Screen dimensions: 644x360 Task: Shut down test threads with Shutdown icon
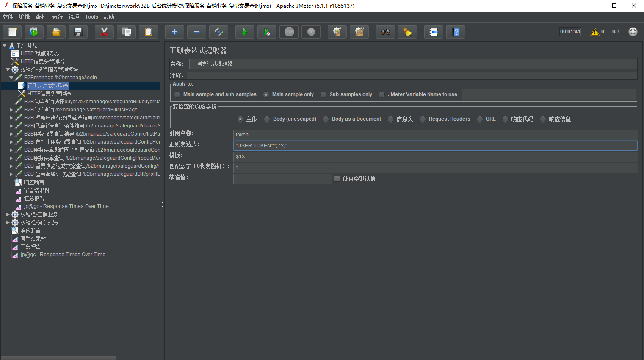tap(311, 32)
